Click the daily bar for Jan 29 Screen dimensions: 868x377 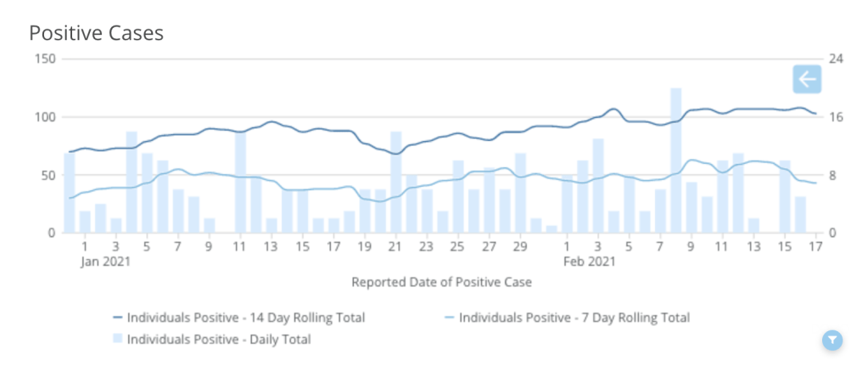[x=520, y=193]
